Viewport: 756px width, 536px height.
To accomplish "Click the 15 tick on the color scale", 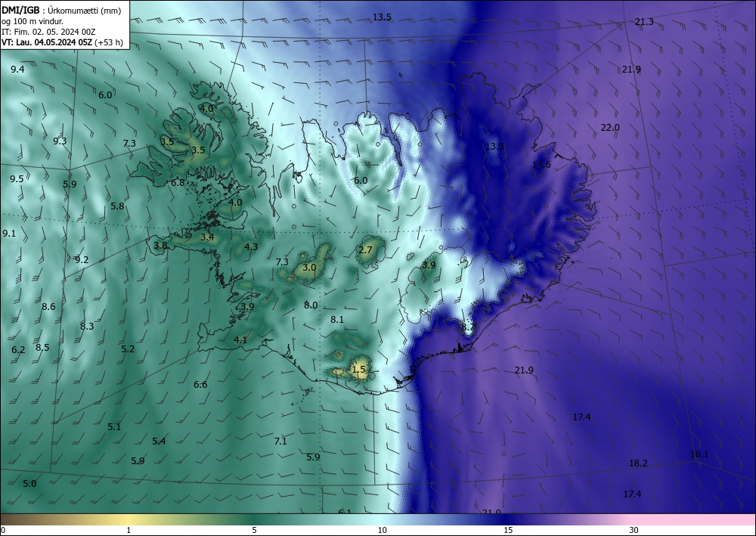I will click(x=508, y=531).
